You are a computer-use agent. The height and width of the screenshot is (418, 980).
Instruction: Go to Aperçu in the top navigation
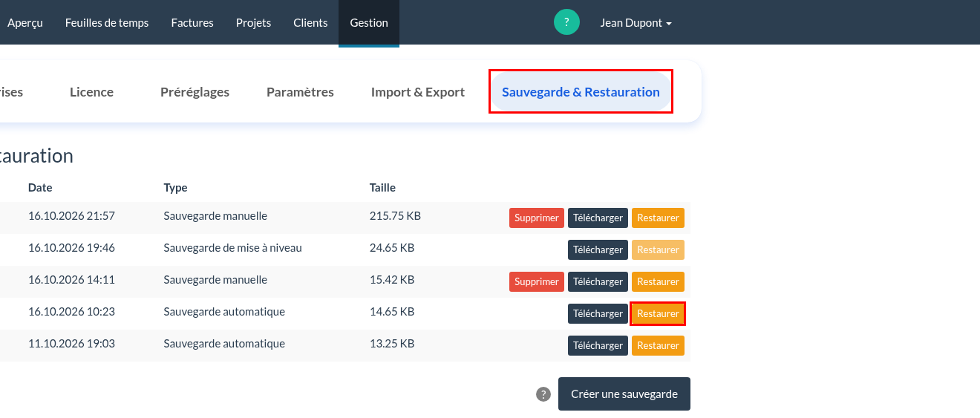point(25,22)
